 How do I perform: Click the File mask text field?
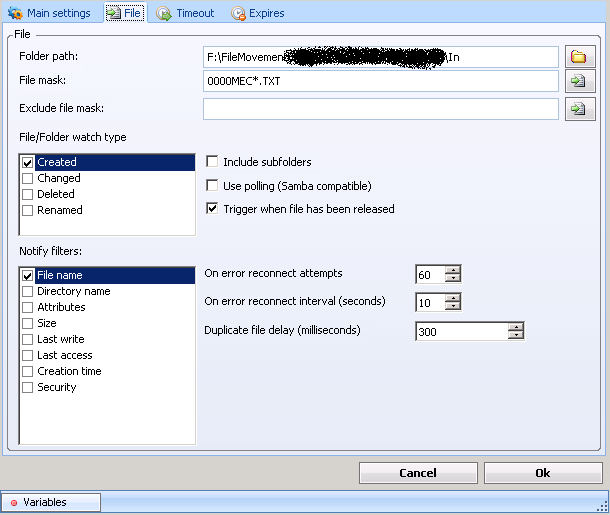point(380,81)
